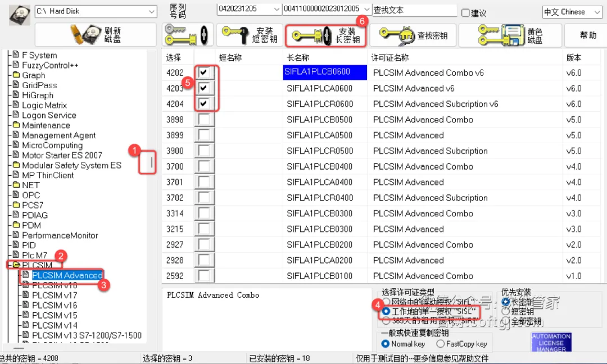Image resolution: width=607 pixels, height=364 pixels.
Task: Open the PCS7 folder in tree
Action: coord(33,205)
